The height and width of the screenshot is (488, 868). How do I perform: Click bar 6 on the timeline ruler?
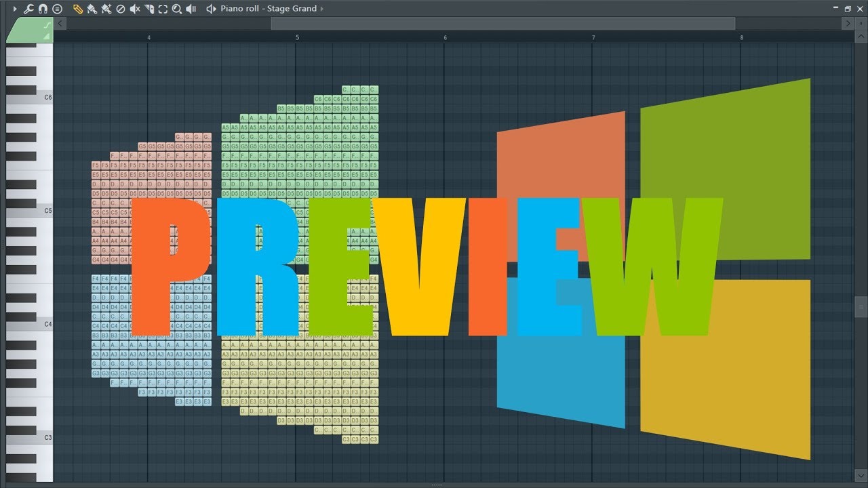[x=445, y=37]
